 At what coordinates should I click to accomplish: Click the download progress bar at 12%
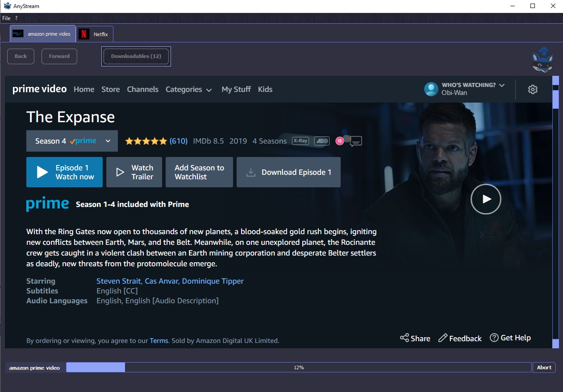click(x=299, y=367)
